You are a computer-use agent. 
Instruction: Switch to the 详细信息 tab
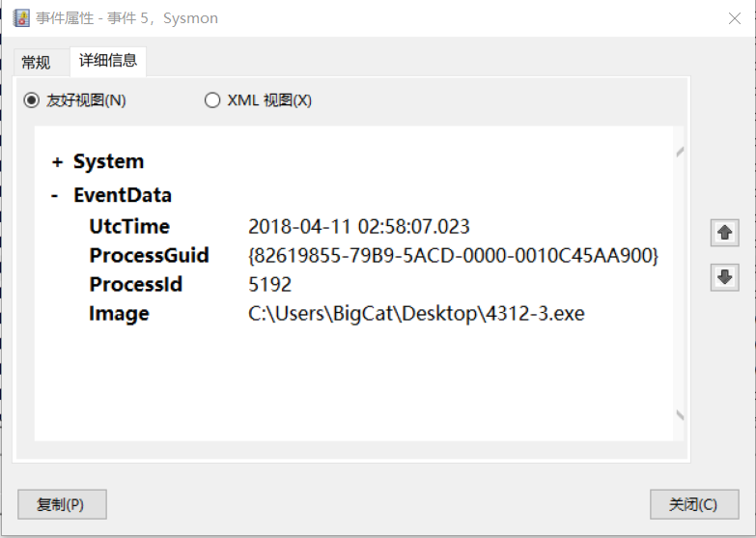108,61
